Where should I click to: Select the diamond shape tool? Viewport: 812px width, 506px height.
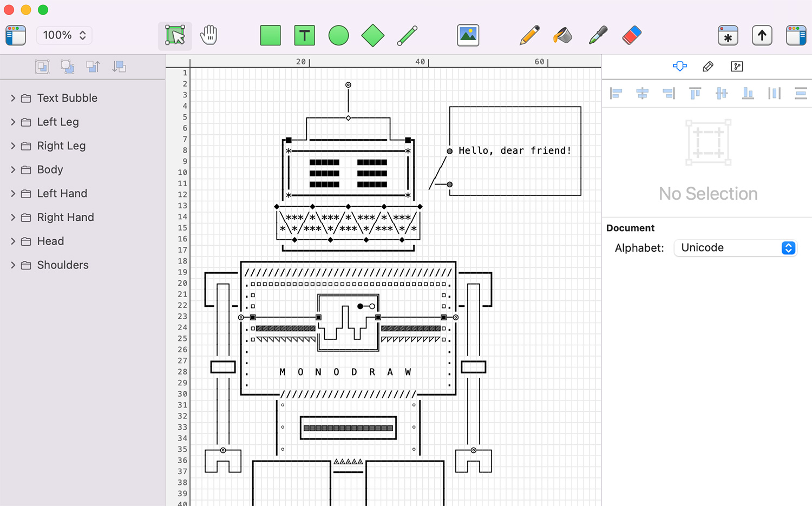372,36
